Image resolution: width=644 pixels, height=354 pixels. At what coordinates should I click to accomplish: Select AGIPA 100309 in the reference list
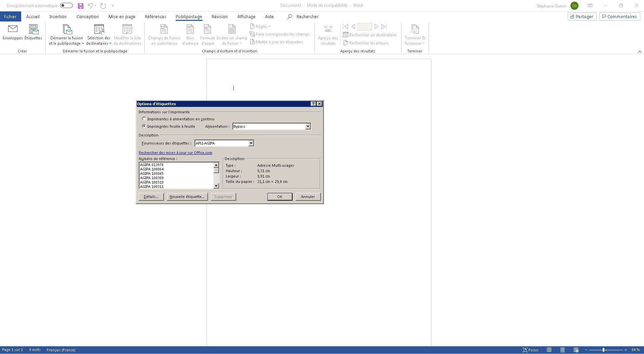[x=152, y=178]
